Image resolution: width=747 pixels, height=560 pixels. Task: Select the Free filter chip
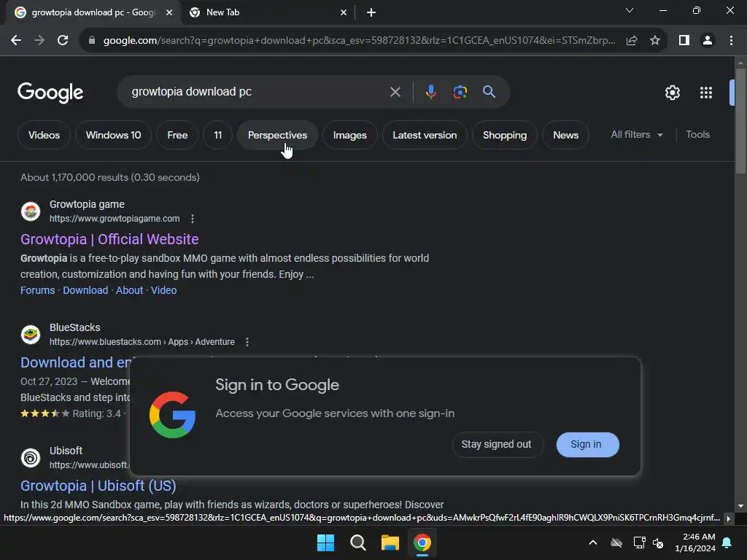click(177, 135)
